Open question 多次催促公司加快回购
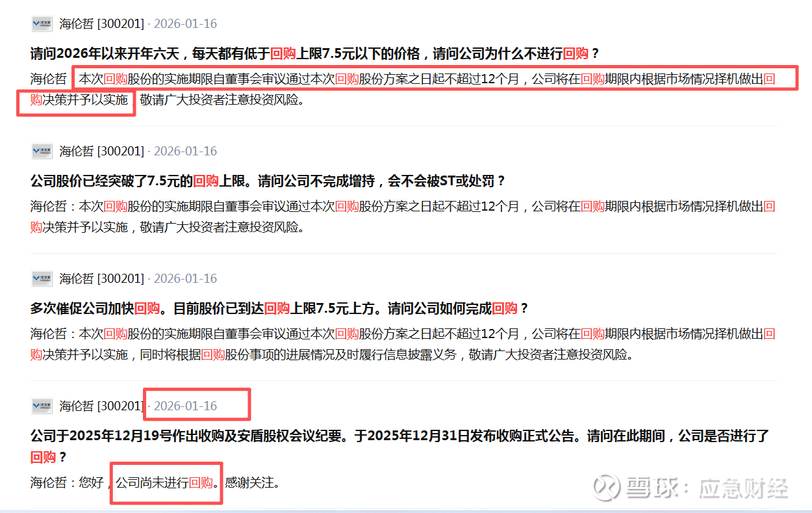The height and width of the screenshot is (513, 812). (x=280, y=308)
